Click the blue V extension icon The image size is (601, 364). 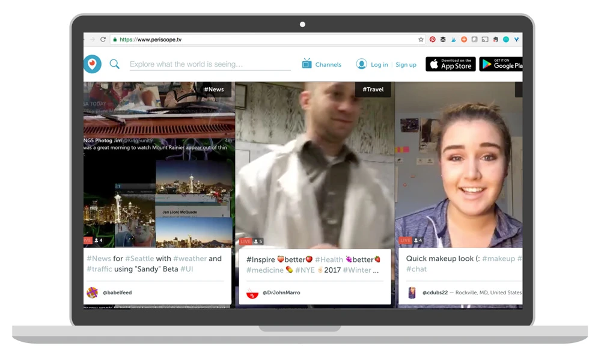517,40
